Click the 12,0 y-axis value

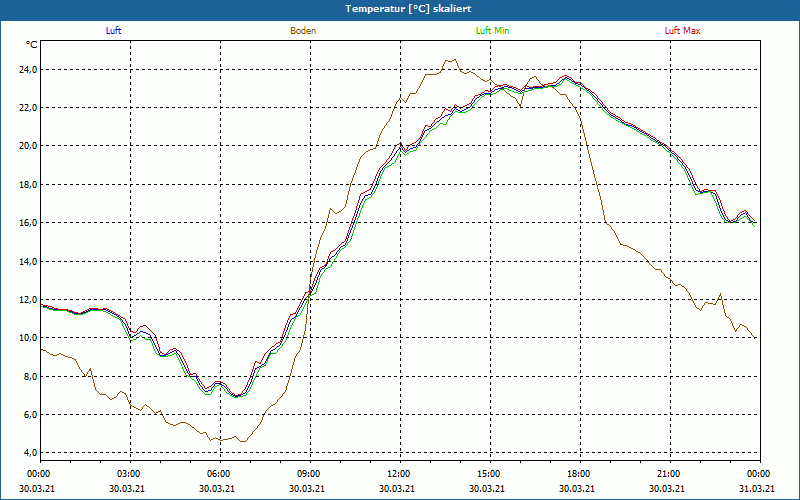click(x=29, y=299)
